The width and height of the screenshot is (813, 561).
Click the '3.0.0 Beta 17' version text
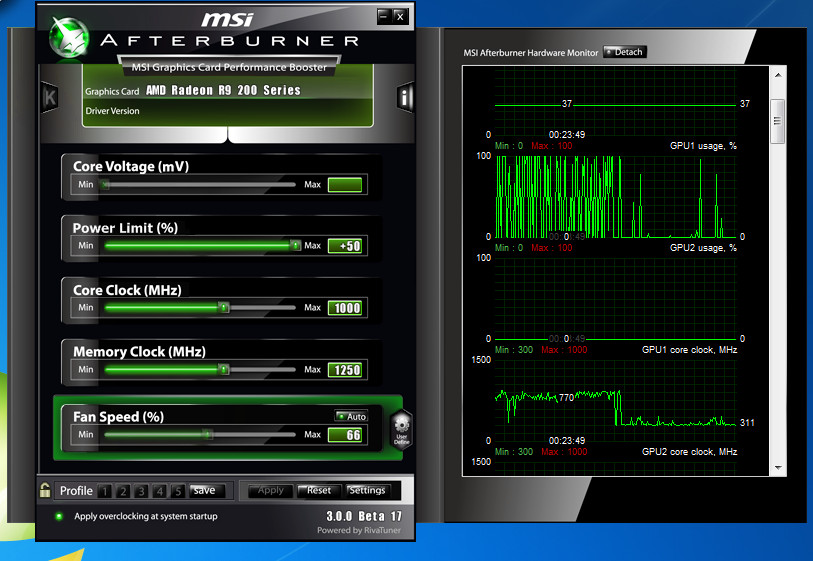pos(364,516)
